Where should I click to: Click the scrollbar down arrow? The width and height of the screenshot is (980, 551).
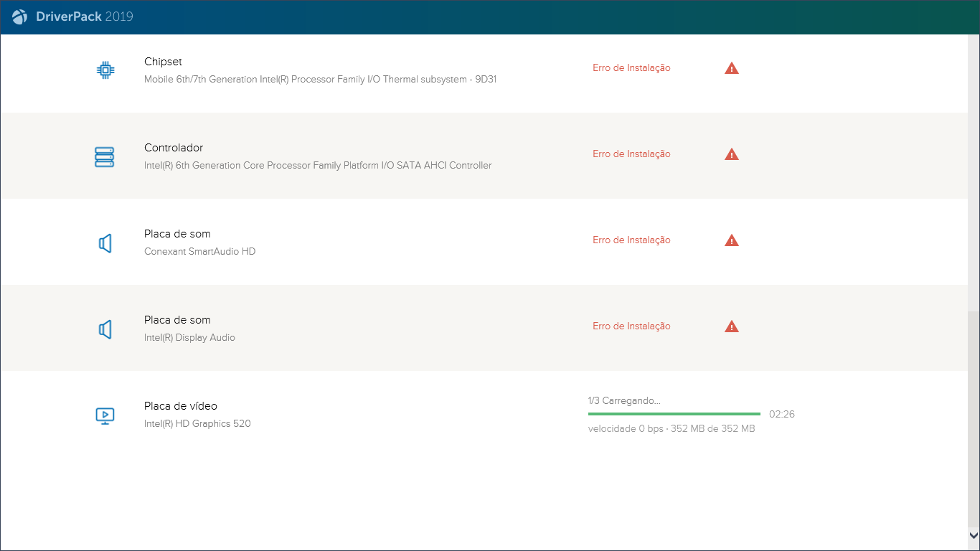click(974, 535)
